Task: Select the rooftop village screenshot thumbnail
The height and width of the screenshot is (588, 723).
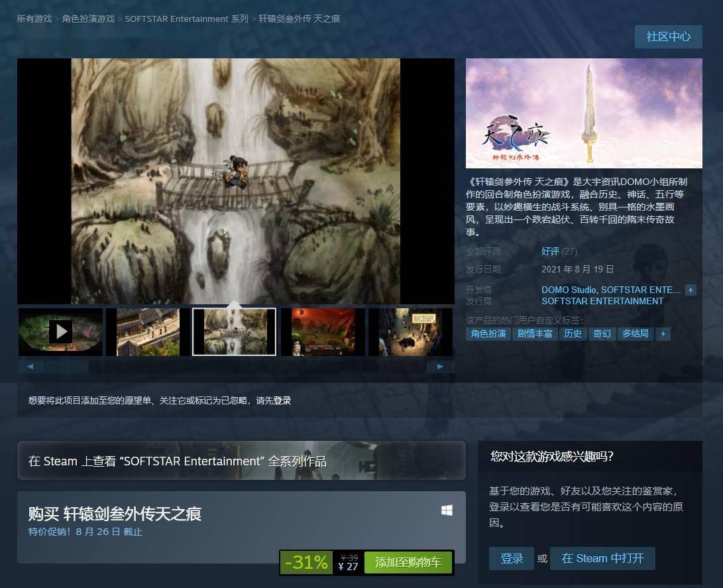Action: tap(148, 331)
